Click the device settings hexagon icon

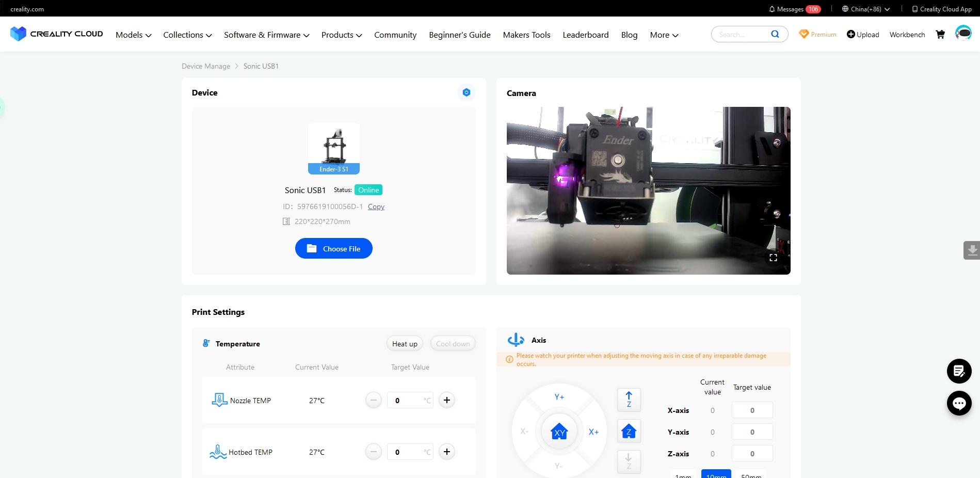tap(466, 92)
